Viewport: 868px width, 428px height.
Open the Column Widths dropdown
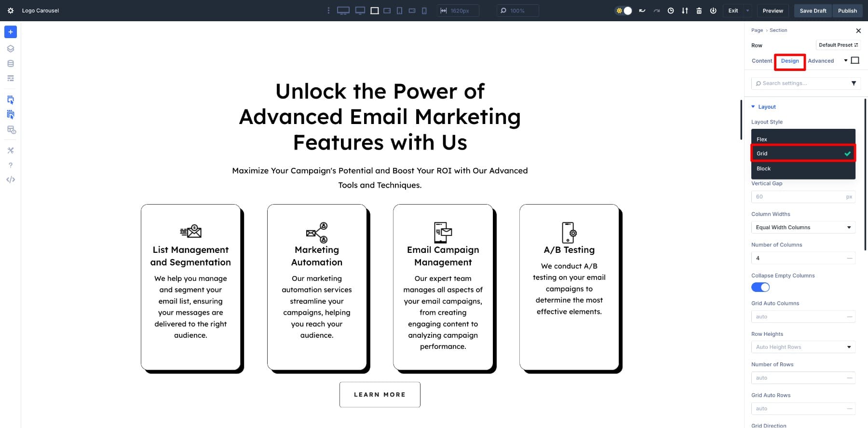[803, 227]
